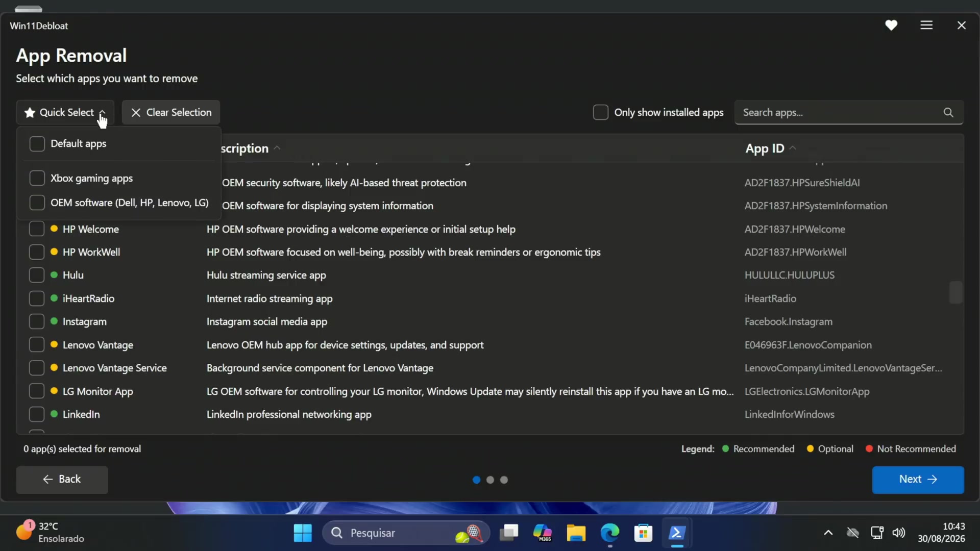Image resolution: width=980 pixels, height=551 pixels.
Task: Click the green dot beside LinkedIn
Action: point(54,414)
